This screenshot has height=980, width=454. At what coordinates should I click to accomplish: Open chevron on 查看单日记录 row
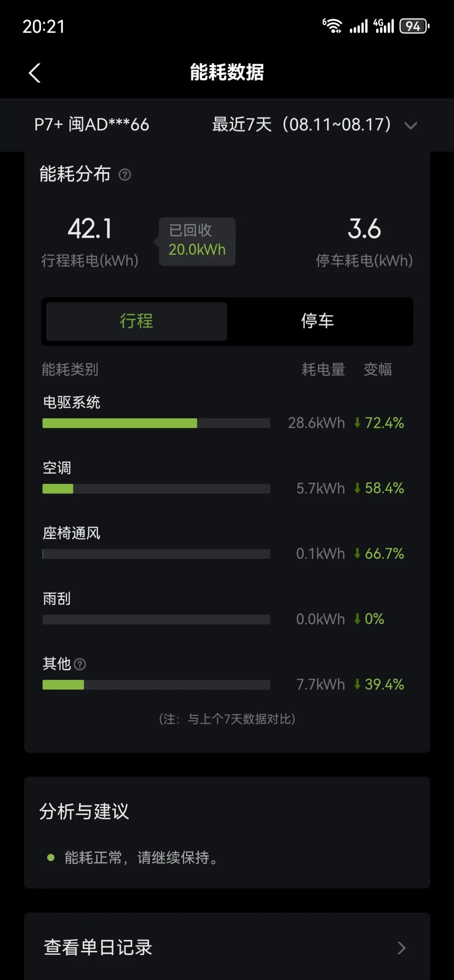401,948
